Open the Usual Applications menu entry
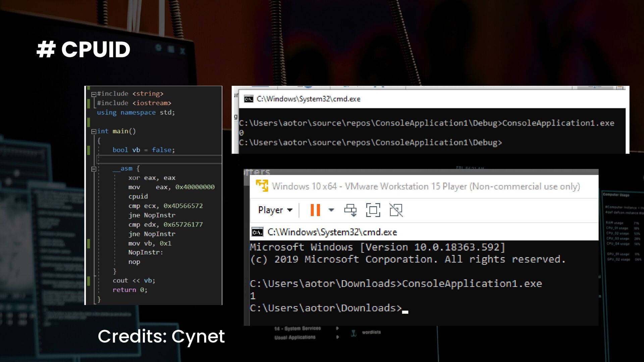Viewport: 644px width, 362px height. click(295, 337)
